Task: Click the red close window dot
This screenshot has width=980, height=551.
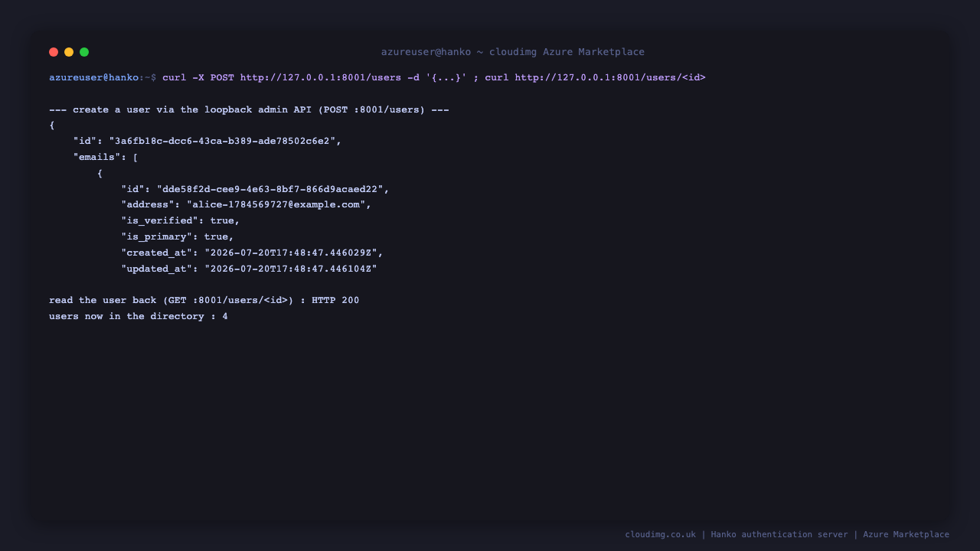Action: click(54, 52)
